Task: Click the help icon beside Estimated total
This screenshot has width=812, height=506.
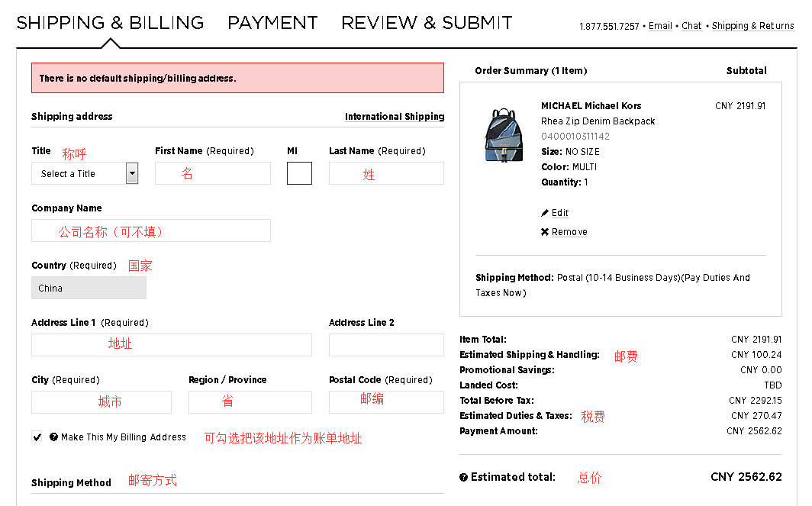Action: 463,478
